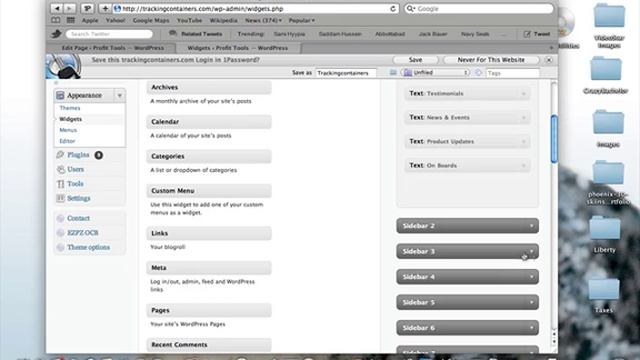Open the Popular bookmarks dropdown

click(302, 20)
